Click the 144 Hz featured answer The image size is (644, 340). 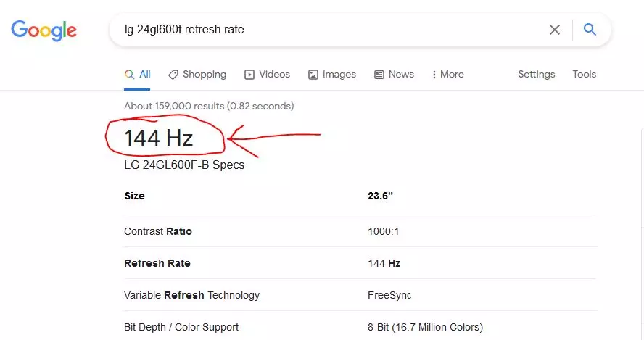tap(159, 138)
